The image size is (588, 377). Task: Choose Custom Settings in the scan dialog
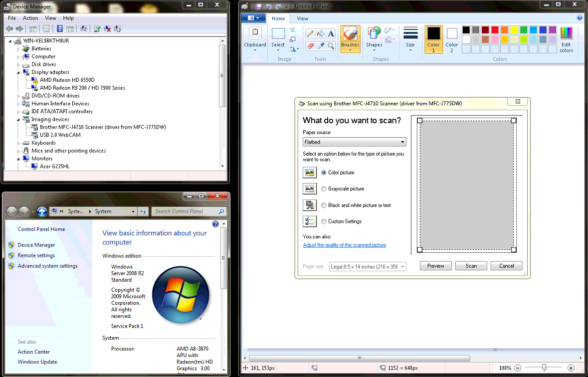click(324, 221)
